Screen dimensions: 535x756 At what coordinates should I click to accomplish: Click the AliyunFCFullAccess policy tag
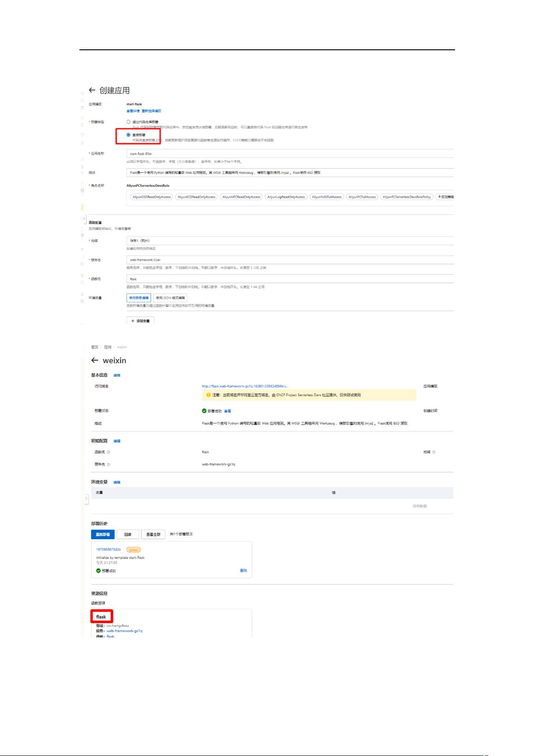(x=362, y=197)
